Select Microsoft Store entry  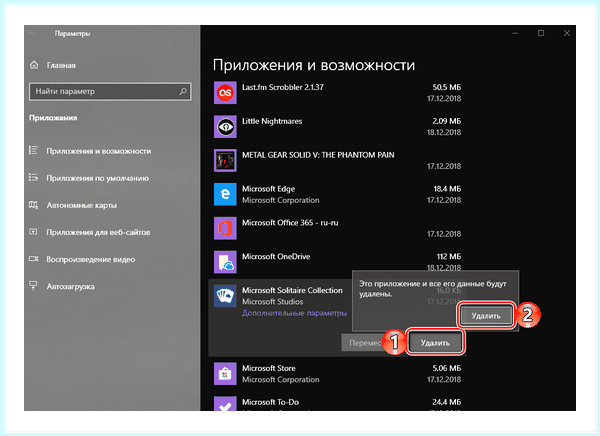tap(269, 368)
